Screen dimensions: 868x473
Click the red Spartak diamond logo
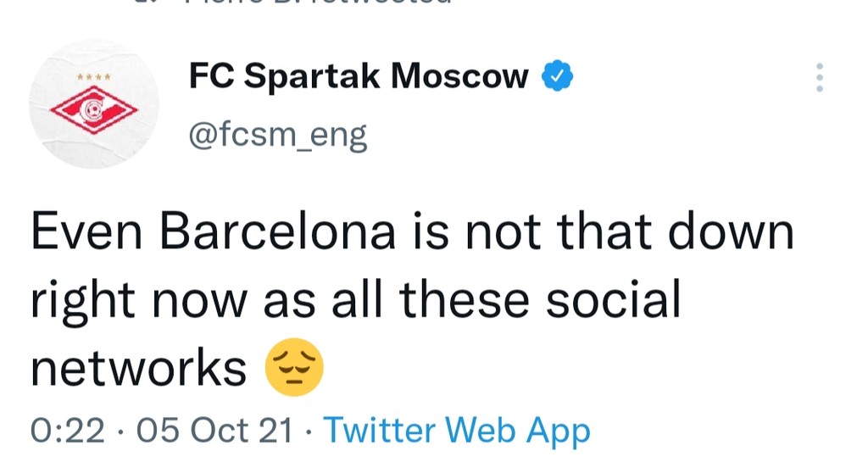(93, 111)
